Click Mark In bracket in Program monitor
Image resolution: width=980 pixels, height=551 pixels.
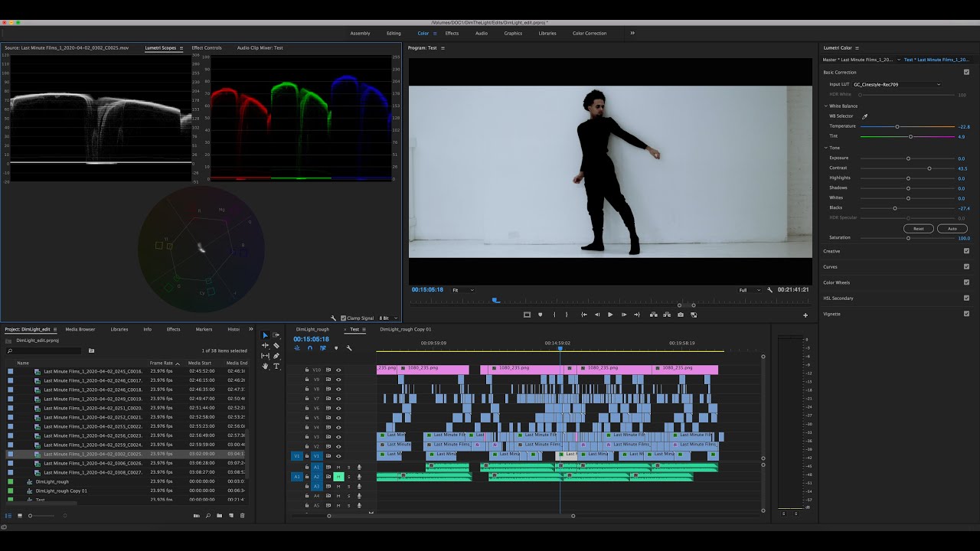[x=554, y=315]
